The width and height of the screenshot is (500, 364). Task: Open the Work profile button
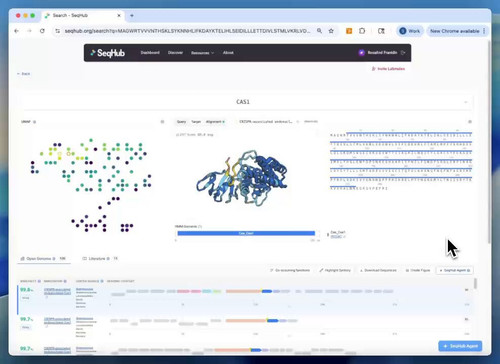click(x=410, y=31)
